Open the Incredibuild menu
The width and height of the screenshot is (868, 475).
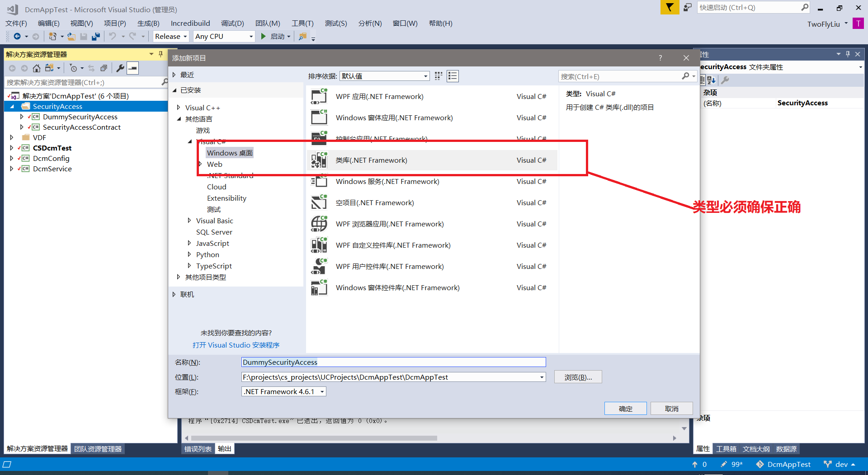tap(190, 24)
